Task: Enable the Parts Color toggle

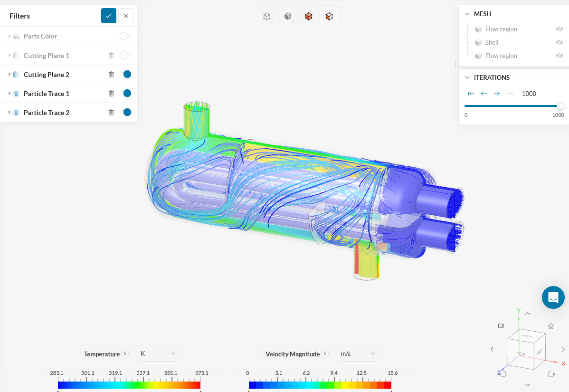Action: tap(125, 36)
